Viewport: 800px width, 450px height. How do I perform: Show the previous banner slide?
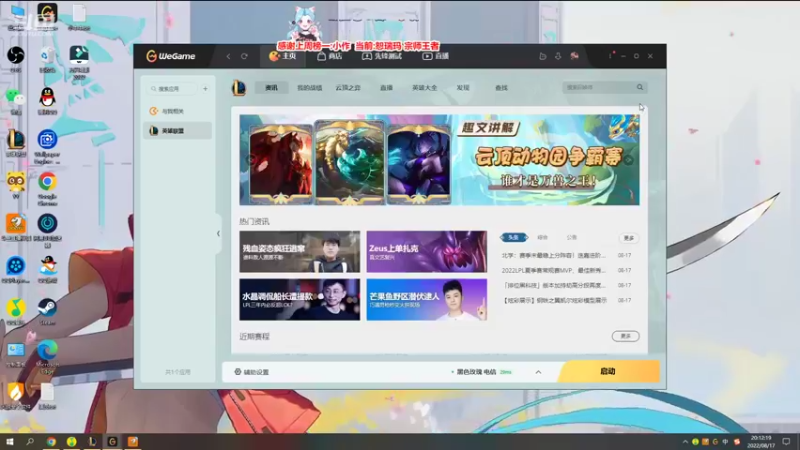(x=250, y=160)
